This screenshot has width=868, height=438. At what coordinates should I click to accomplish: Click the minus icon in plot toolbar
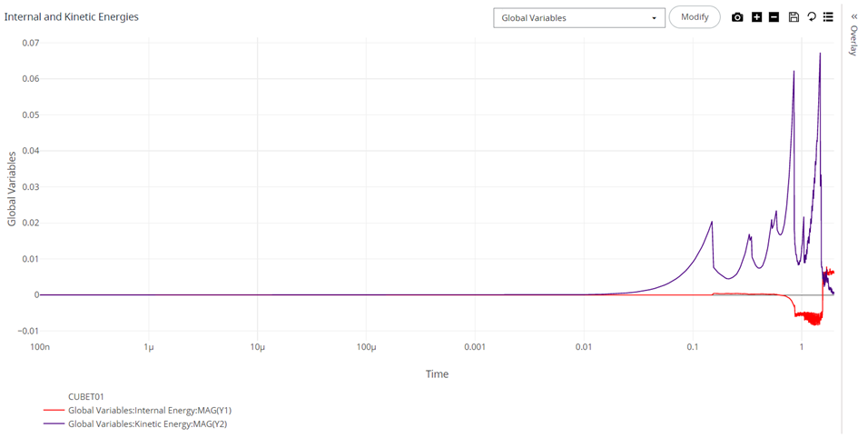coord(774,17)
